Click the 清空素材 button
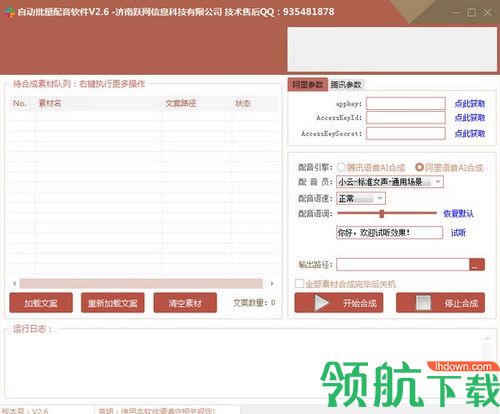This screenshot has width=500, height=414. point(185,303)
